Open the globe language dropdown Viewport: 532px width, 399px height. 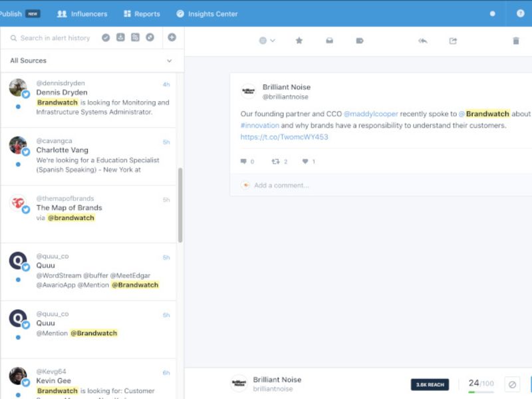tap(267, 41)
